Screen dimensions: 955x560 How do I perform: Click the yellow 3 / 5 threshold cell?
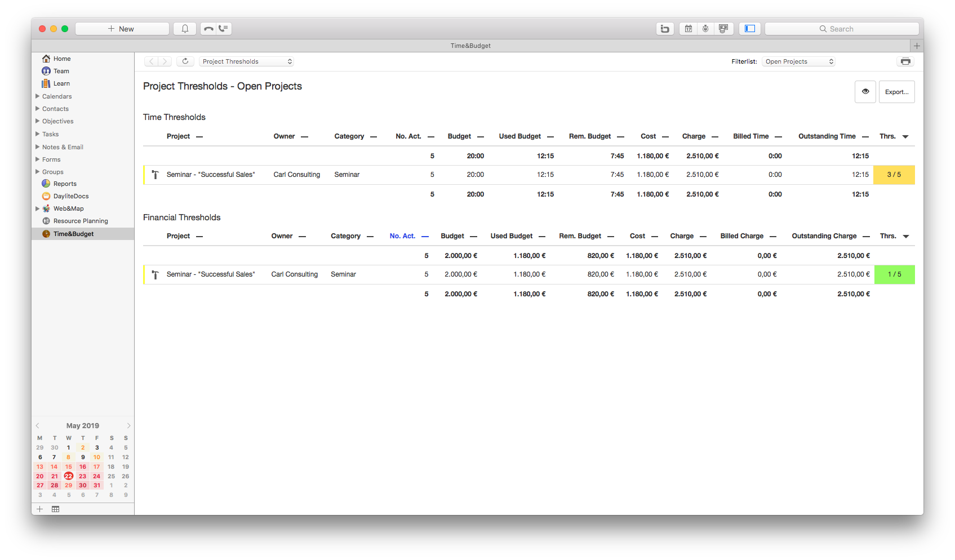coord(894,175)
